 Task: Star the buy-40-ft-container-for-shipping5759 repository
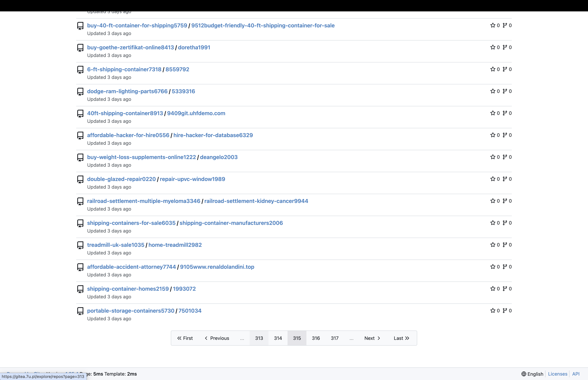point(493,25)
